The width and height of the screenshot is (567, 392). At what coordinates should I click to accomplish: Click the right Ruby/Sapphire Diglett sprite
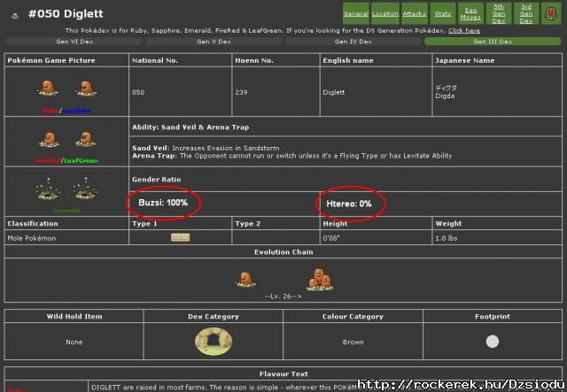point(86,88)
